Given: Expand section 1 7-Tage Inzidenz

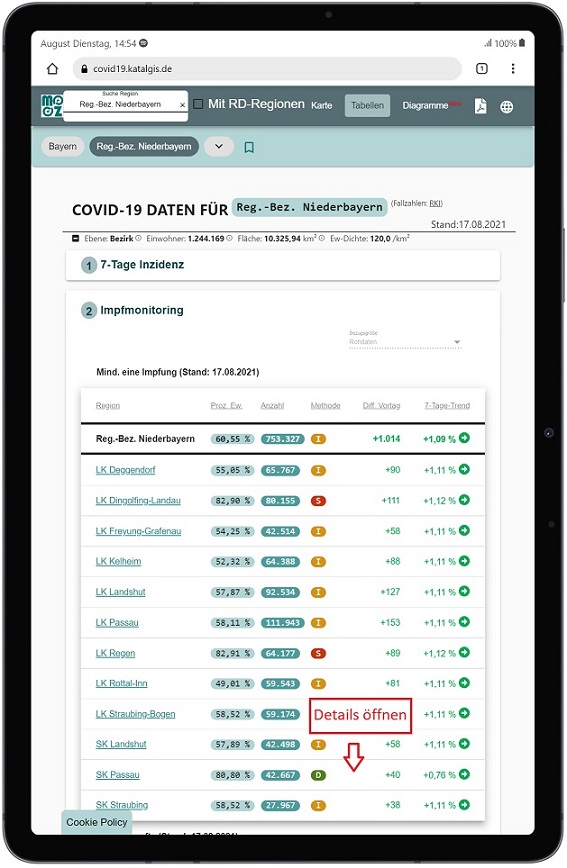Looking at the screenshot, I should pyautogui.click(x=283, y=265).
